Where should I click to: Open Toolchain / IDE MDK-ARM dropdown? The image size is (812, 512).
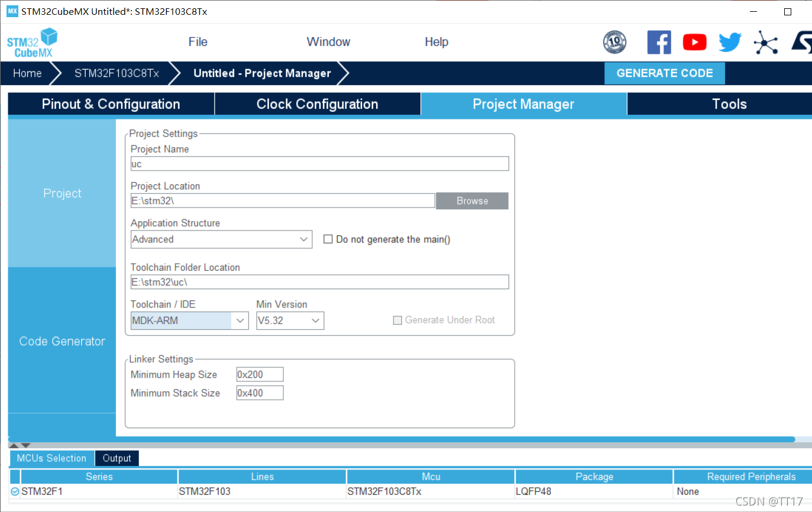click(x=189, y=320)
